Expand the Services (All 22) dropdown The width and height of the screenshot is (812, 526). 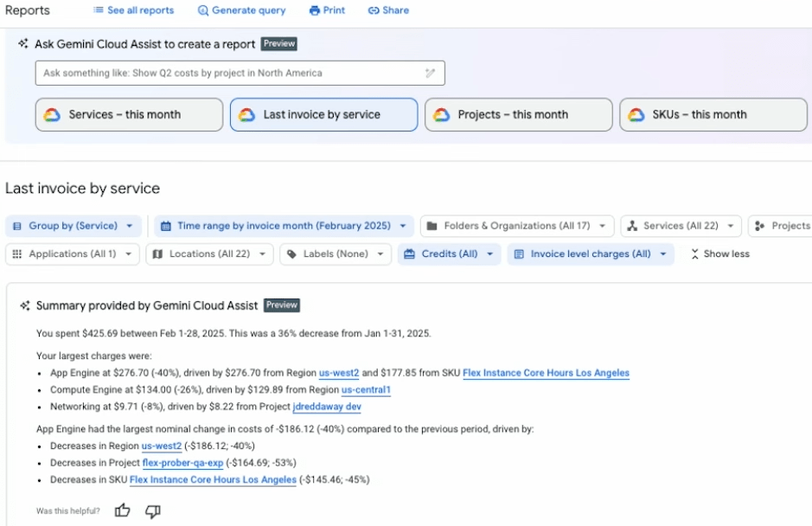(x=681, y=226)
